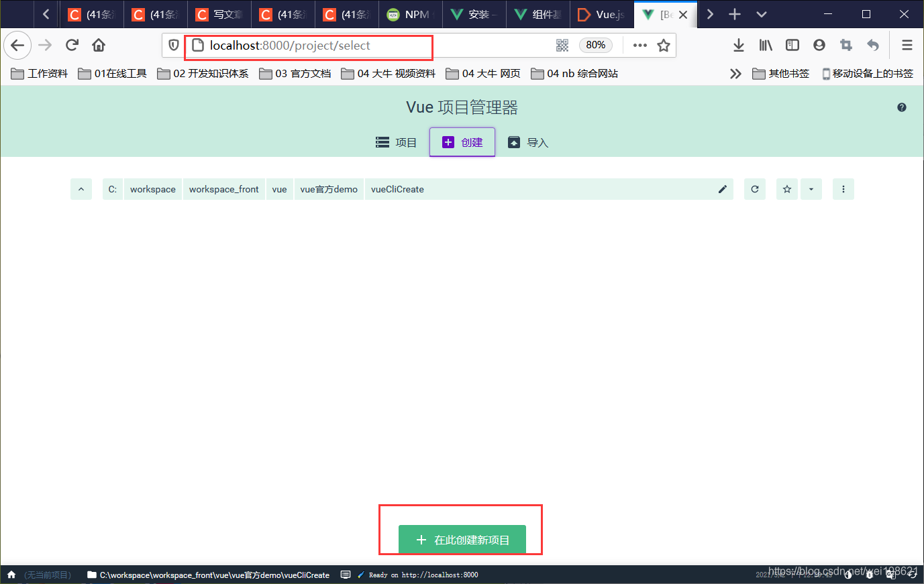
Task: Click the status bar folder path
Action: pyautogui.click(x=209, y=575)
